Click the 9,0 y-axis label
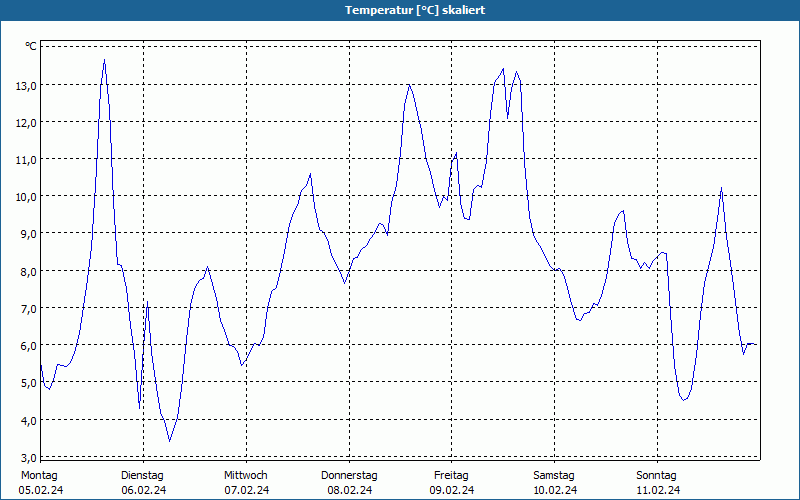 [x=28, y=234]
